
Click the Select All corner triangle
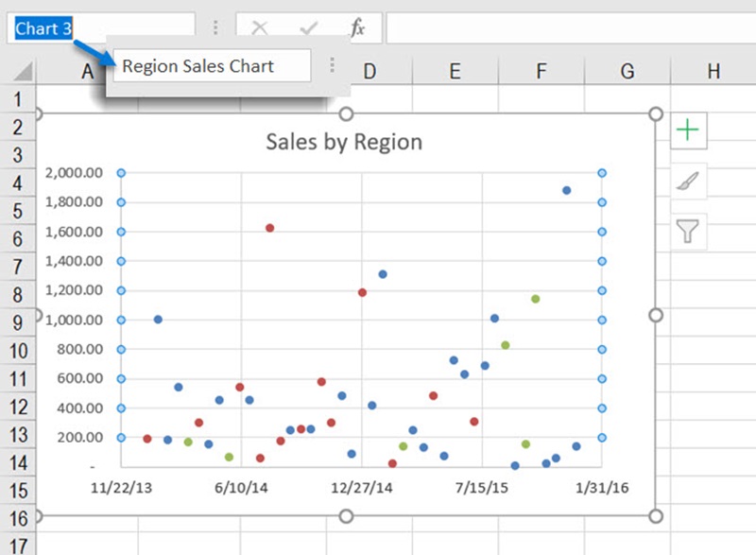(x=23, y=71)
